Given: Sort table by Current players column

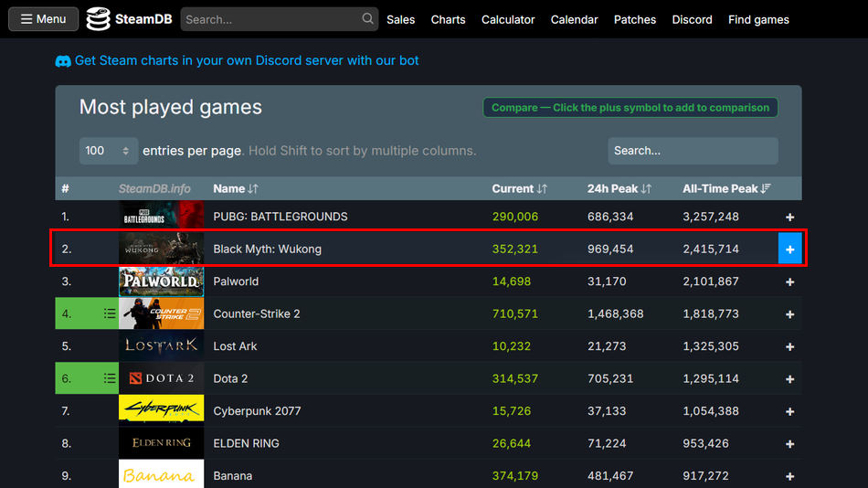Looking at the screenshot, I should [x=519, y=188].
